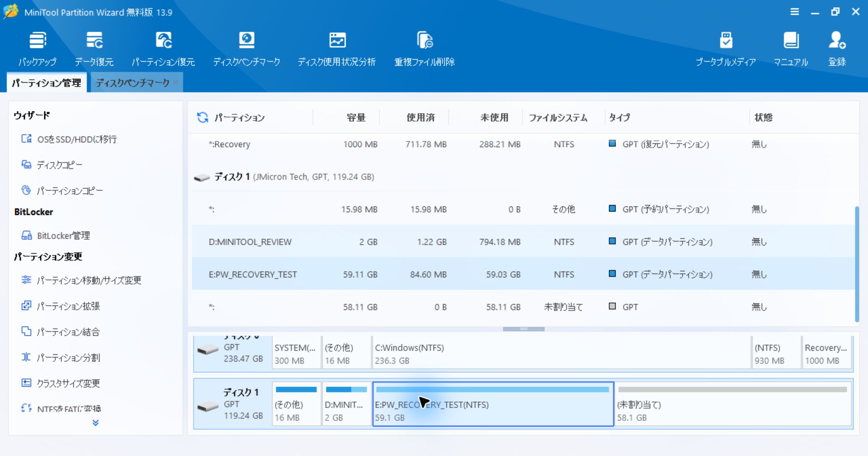Switch to パーティション管理 tab
This screenshot has width=868, height=456.
[47, 83]
